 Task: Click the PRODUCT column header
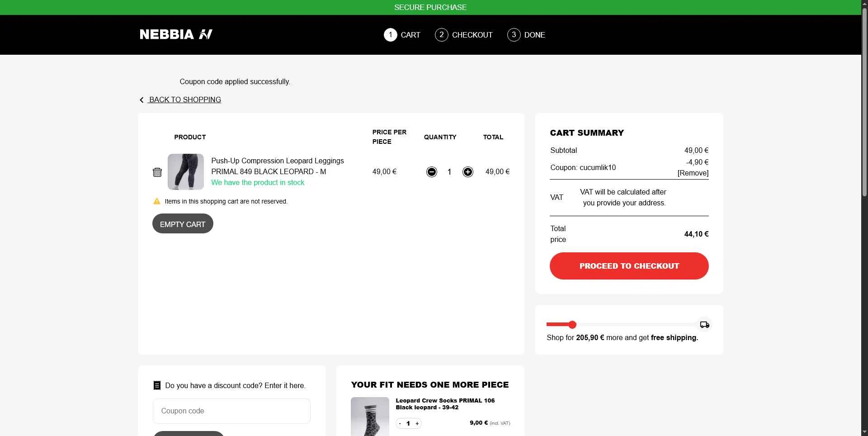pyautogui.click(x=190, y=137)
